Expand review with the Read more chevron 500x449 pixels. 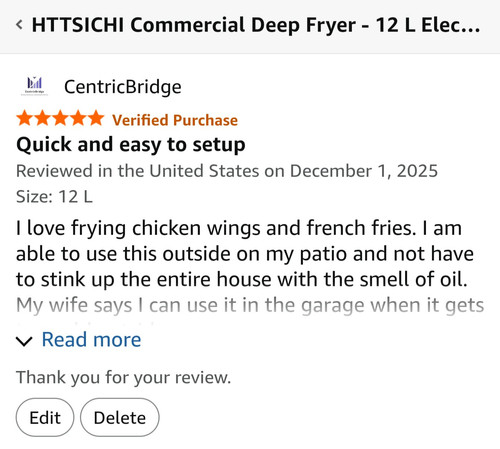(24, 341)
